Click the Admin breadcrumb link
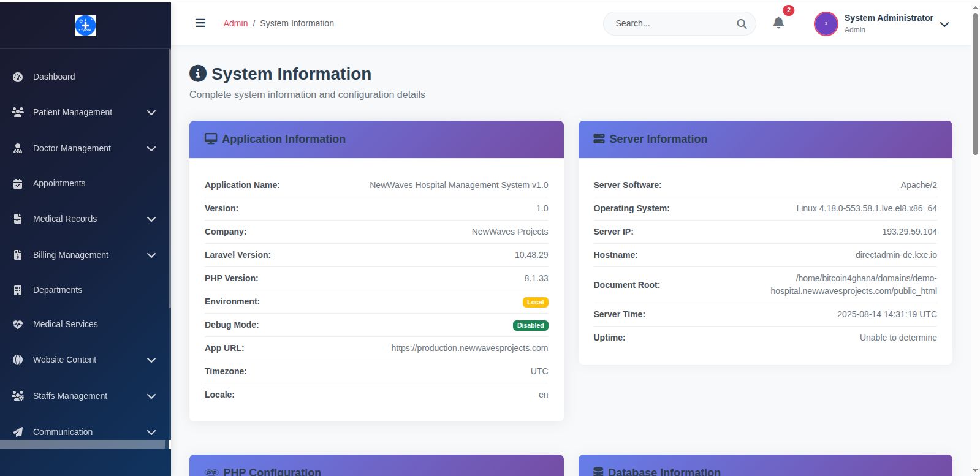The height and width of the screenshot is (476, 980). pyautogui.click(x=235, y=23)
